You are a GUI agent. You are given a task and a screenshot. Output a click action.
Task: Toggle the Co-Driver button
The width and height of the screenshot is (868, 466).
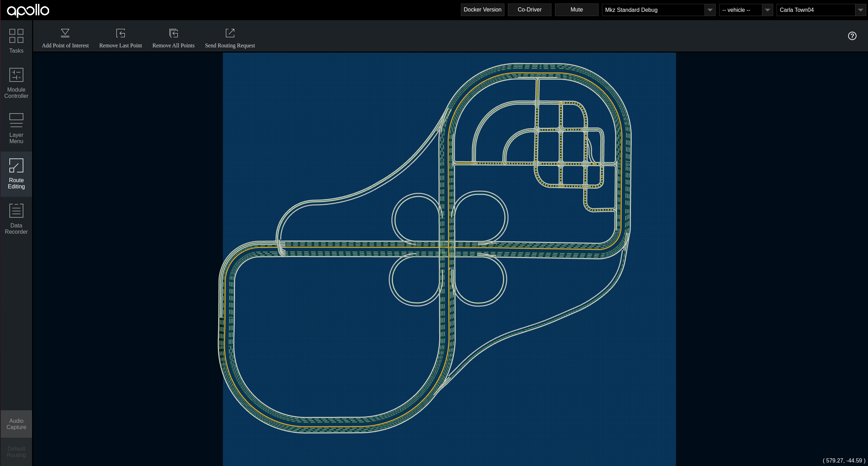[529, 10]
